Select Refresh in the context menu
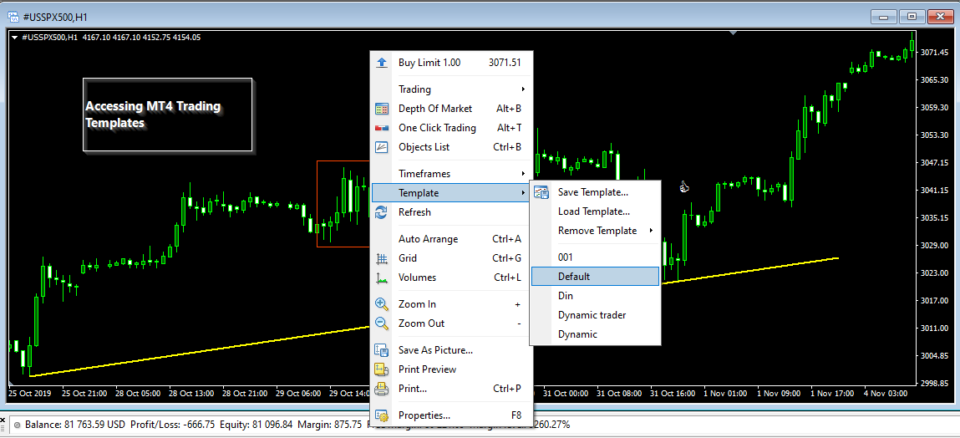The width and height of the screenshot is (960, 438). click(451, 212)
